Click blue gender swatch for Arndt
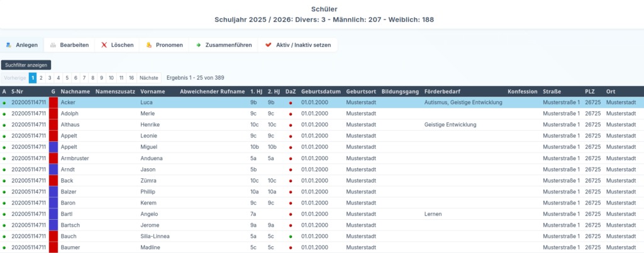The image size is (644, 253). (x=53, y=170)
